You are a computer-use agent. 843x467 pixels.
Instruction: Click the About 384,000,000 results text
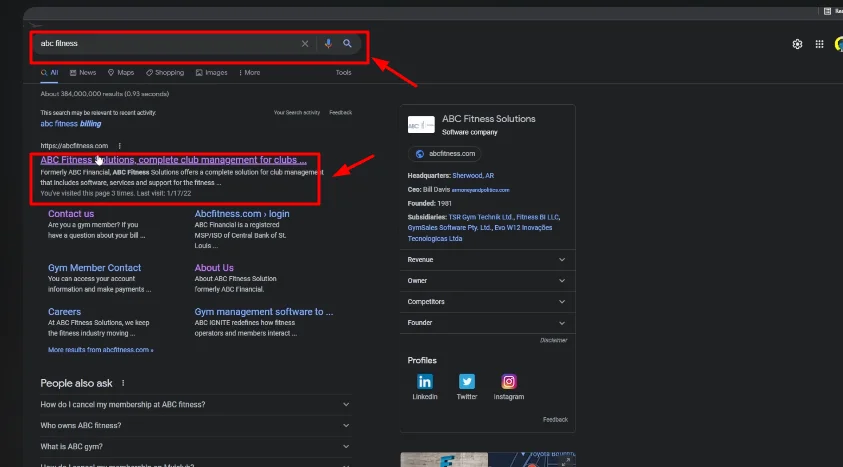point(105,94)
